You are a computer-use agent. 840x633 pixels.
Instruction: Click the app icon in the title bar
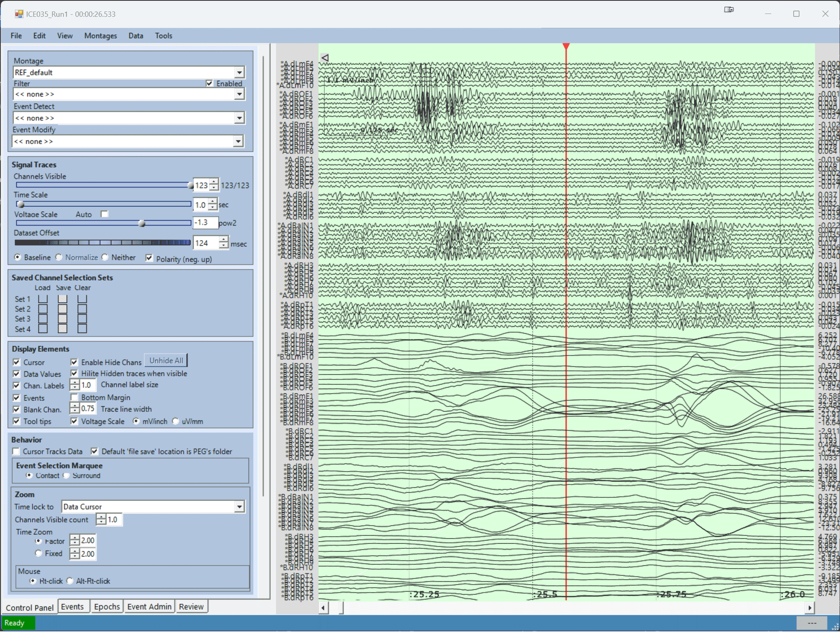[19, 14]
